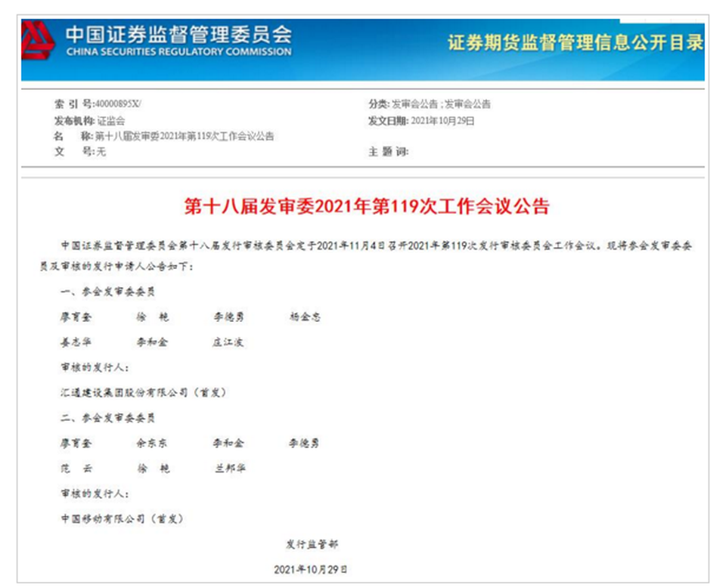Click the 证券期货监督管理信息公开目录 banner text
This screenshot has width=726, height=588.
pyautogui.click(x=575, y=42)
